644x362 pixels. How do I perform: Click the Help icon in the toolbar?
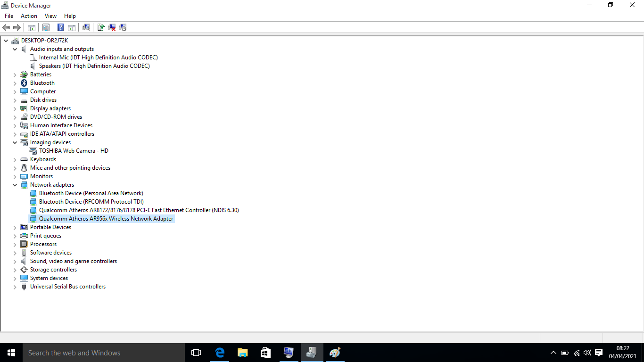coord(60,27)
